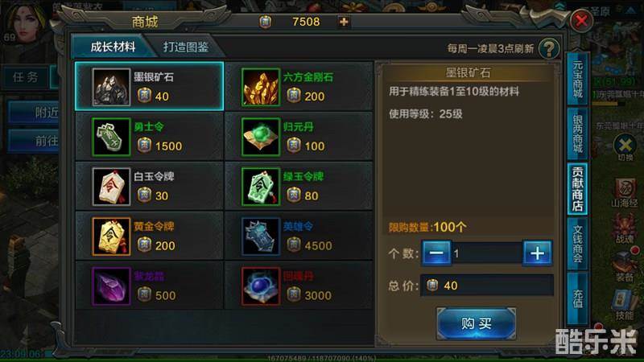Viewport: 644px width, 362px height.
Task: Choose the 绿玉令牌 jade tablet icon
Action: (261, 187)
